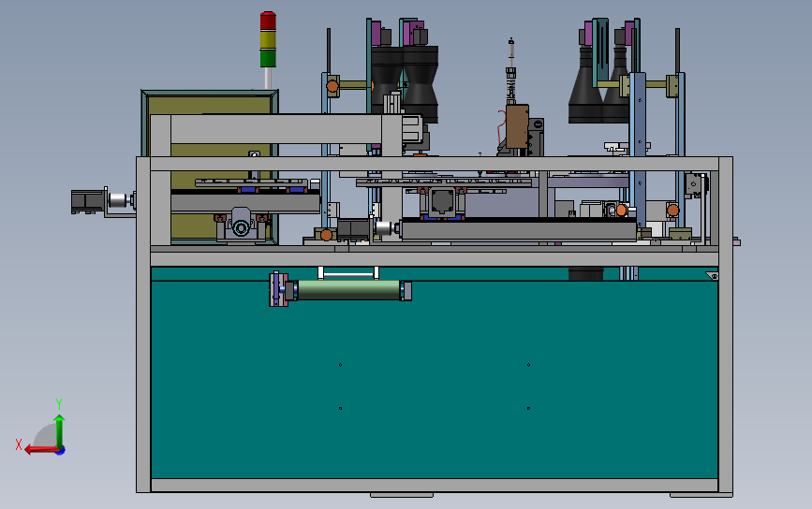Select the silver coupling next to left motor
This screenshot has height=509, width=812.
pos(118,200)
